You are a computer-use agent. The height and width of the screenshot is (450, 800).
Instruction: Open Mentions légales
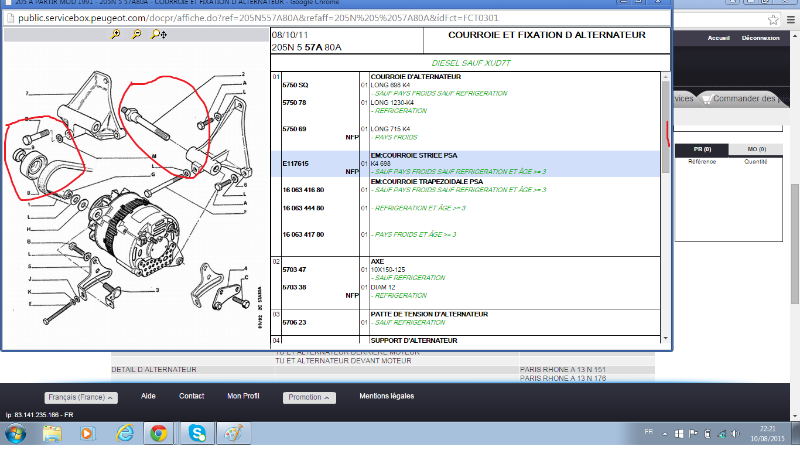click(387, 396)
